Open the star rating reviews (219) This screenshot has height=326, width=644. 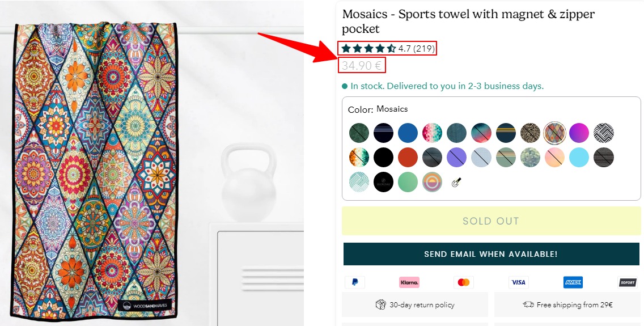click(x=387, y=49)
